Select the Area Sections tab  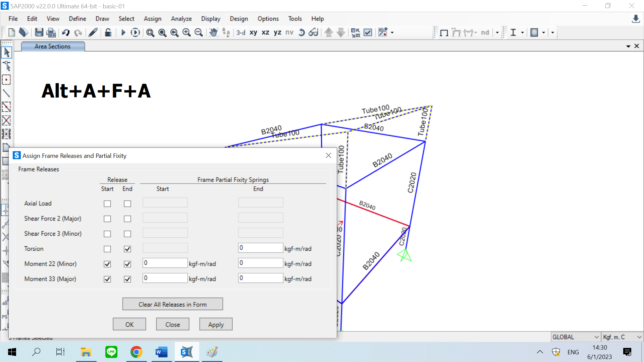53,46
